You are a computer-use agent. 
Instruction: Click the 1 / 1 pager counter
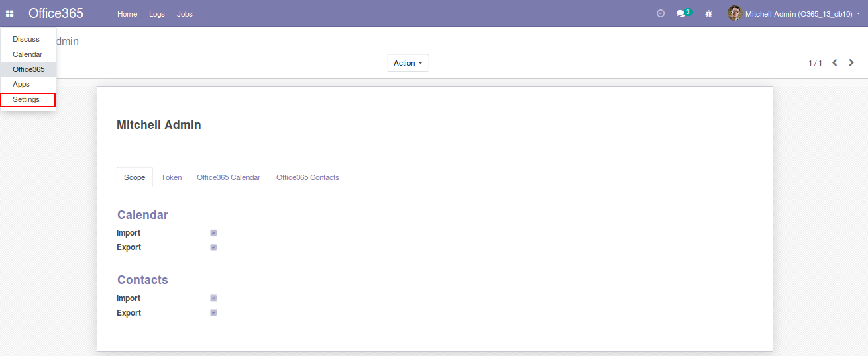tap(815, 63)
